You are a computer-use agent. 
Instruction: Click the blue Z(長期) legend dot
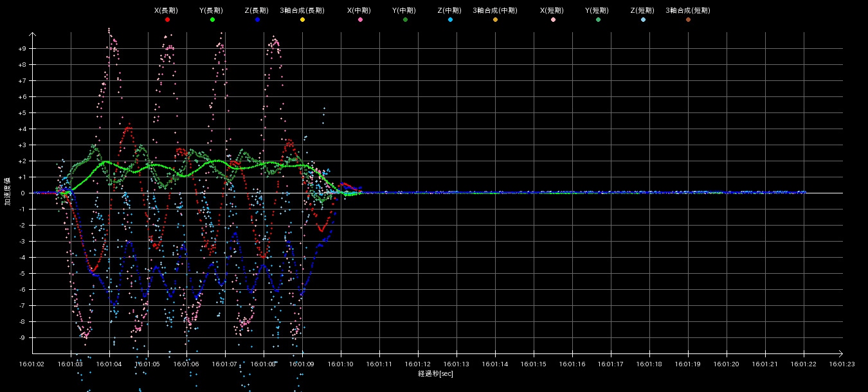(257, 20)
